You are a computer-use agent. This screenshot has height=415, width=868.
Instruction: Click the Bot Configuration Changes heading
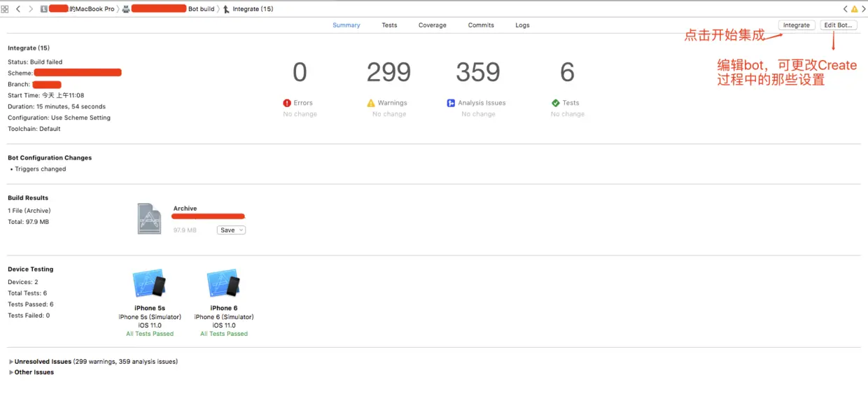[50, 158]
